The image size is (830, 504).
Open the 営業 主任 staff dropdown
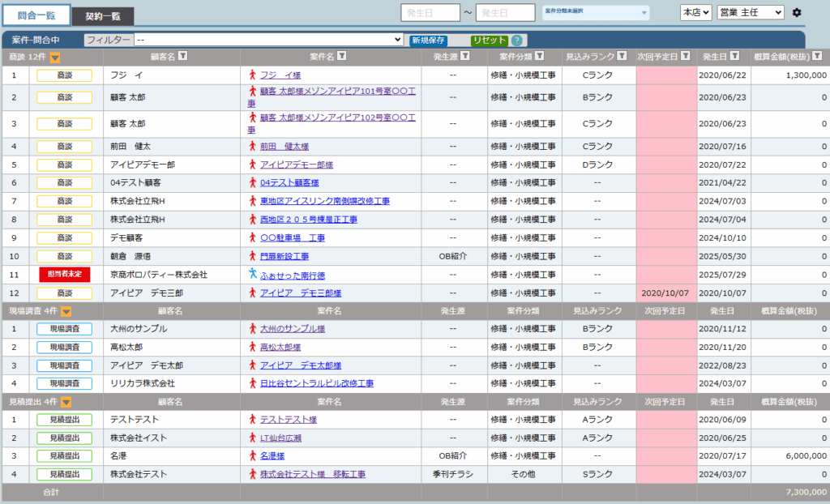pyautogui.click(x=751, y=13)
